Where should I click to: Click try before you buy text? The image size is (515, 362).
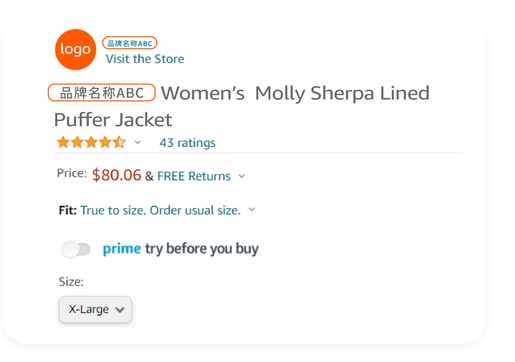(202, 249)
